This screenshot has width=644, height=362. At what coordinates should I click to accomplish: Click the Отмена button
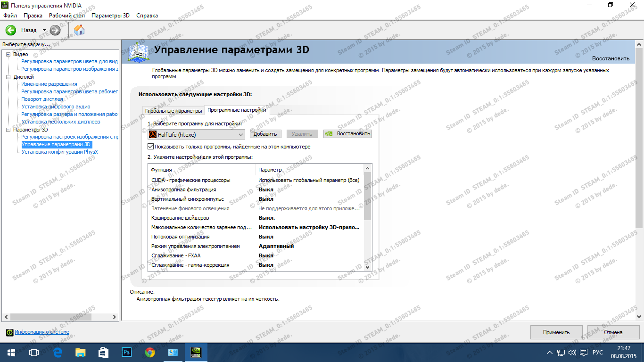click(x=613, y=332)
